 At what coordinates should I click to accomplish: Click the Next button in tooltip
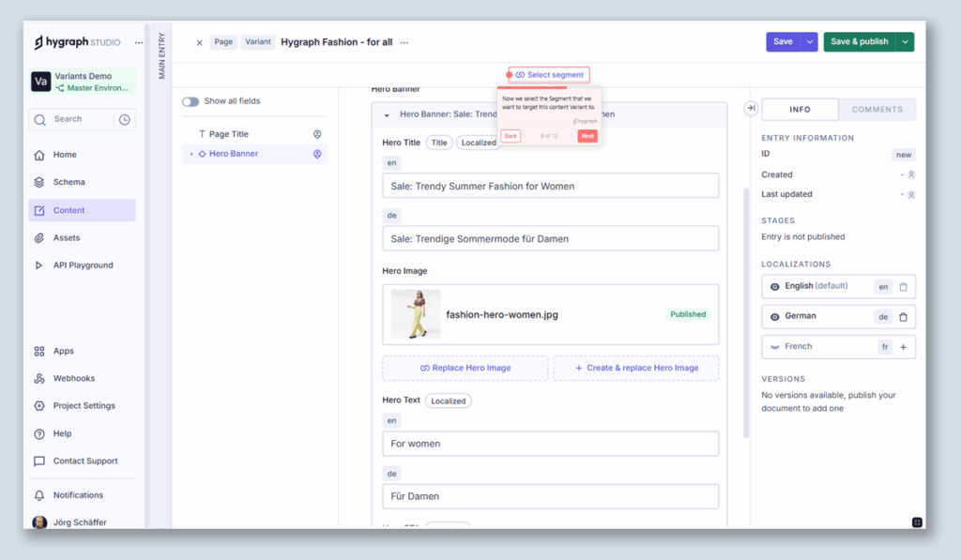pos(587,136)
